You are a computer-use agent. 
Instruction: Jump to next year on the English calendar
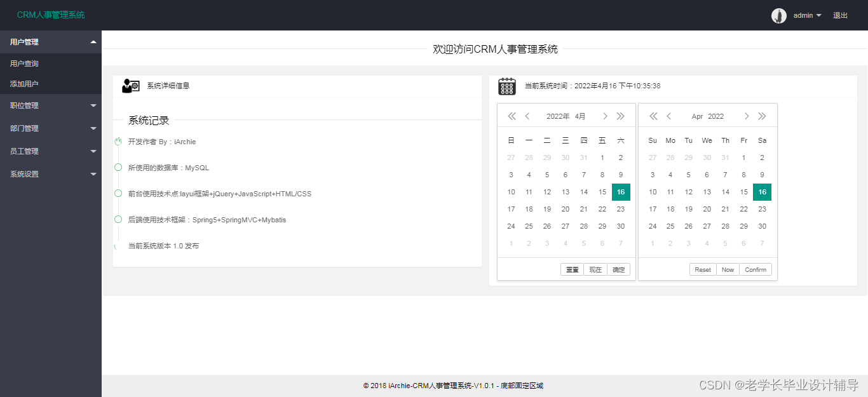click(x=762, y=116)
